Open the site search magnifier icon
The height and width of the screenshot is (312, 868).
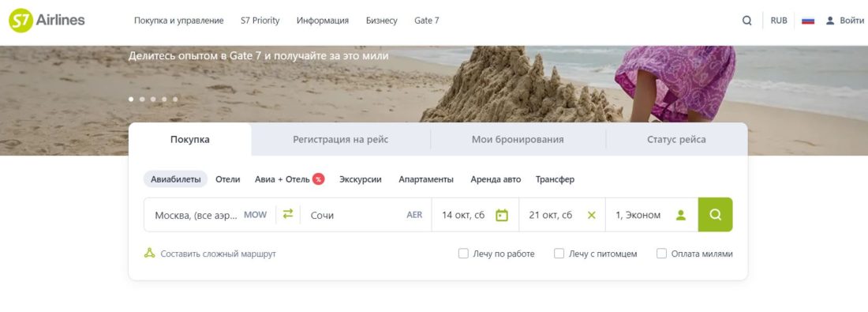tap(746, 21)
